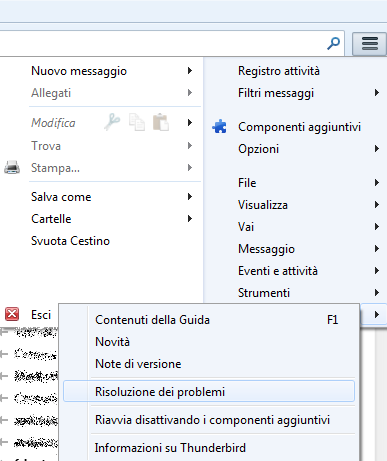Click Esci to quit
This screenshot has width=387, height=461.
(41, 314)
